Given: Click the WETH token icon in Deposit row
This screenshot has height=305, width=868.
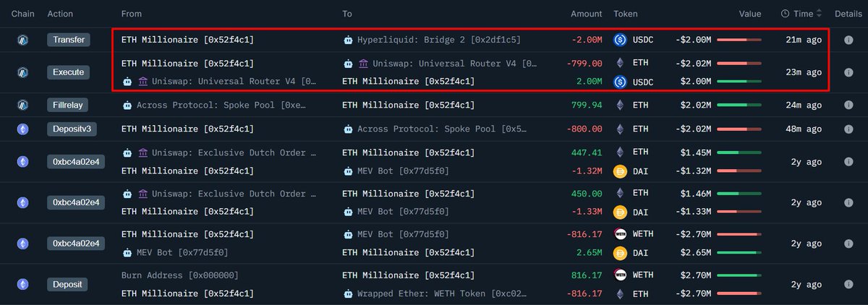Looking at the screenshot, I should coord(619,275).
